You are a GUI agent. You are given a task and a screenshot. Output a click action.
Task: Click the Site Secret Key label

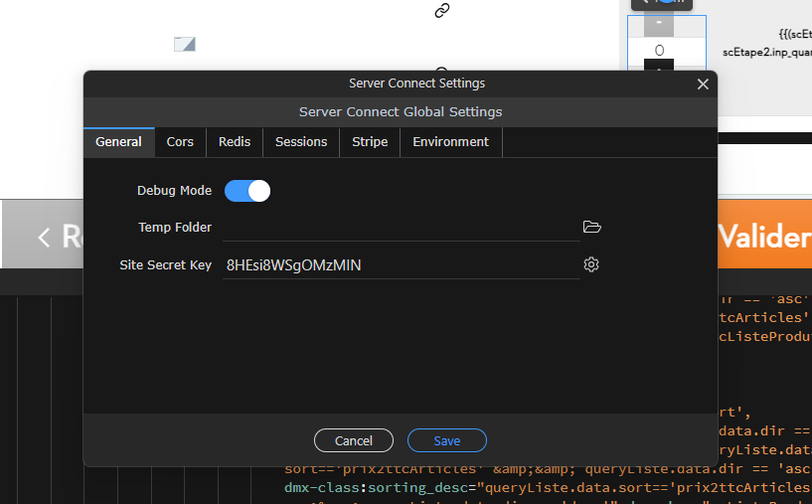click(x=165, y=265)
